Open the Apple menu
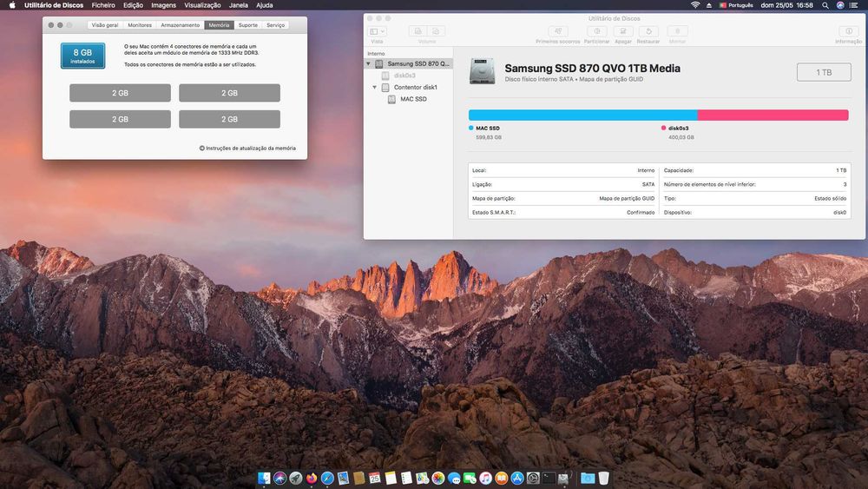Image resolution: width=868 pixels, height=489 pixels. tap(12, 5)
